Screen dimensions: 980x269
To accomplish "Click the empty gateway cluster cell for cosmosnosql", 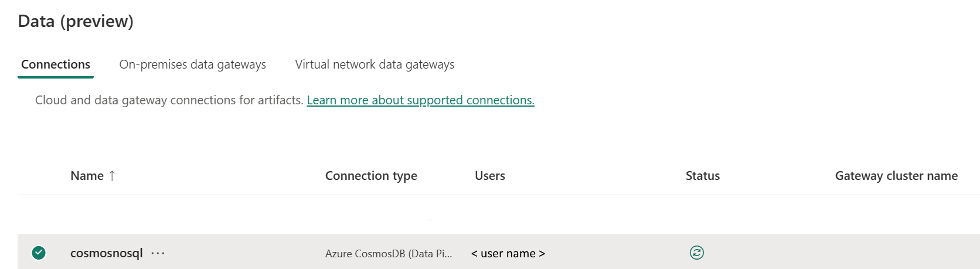I will (x=896, y=253).
